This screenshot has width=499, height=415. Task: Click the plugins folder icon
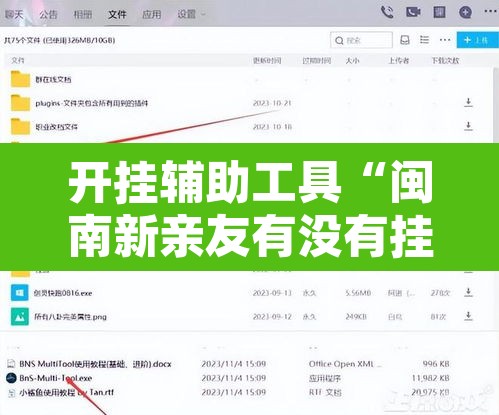click(20, 103)
